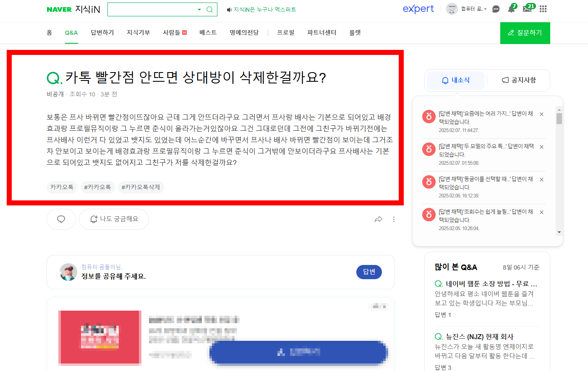Click the notification list scrollbar thumb

point(559,119)
